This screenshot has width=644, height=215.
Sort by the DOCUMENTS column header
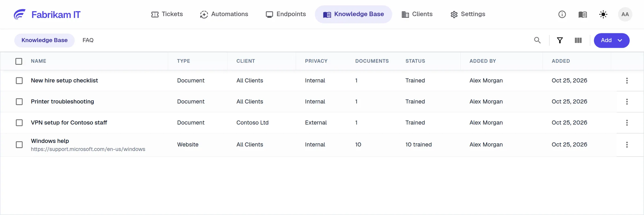[x=372, y=61]
